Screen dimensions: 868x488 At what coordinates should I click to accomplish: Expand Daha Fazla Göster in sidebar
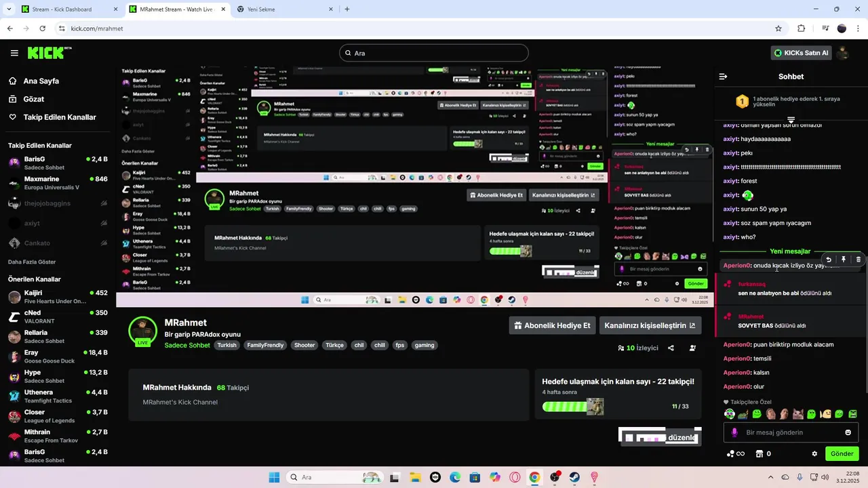[32, 262]
